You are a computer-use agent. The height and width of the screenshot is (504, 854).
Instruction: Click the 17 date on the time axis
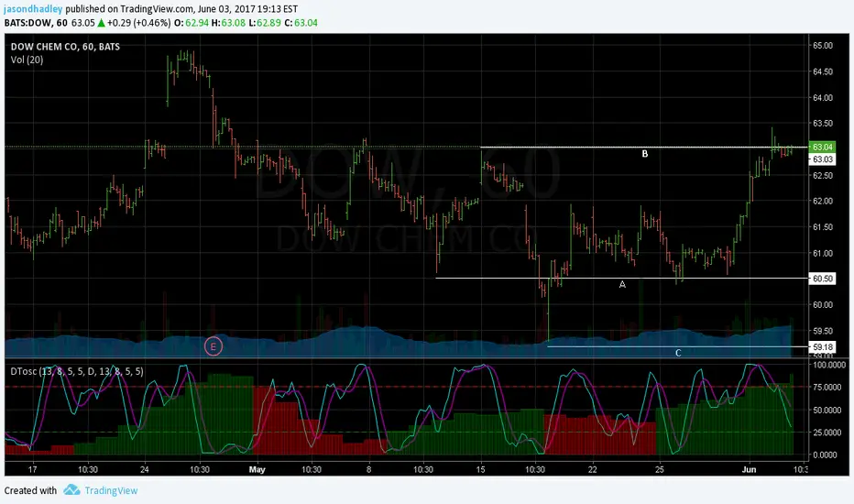pos(33,469)
